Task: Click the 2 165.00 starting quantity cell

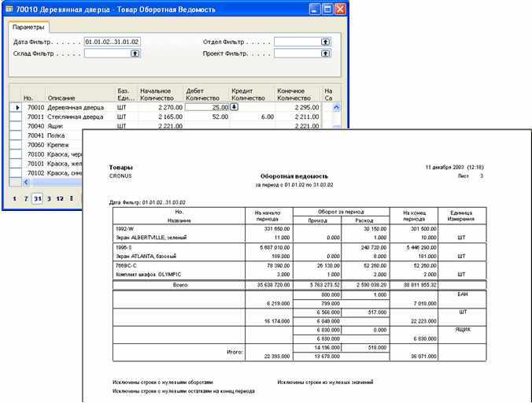Action: click(161, 116)
